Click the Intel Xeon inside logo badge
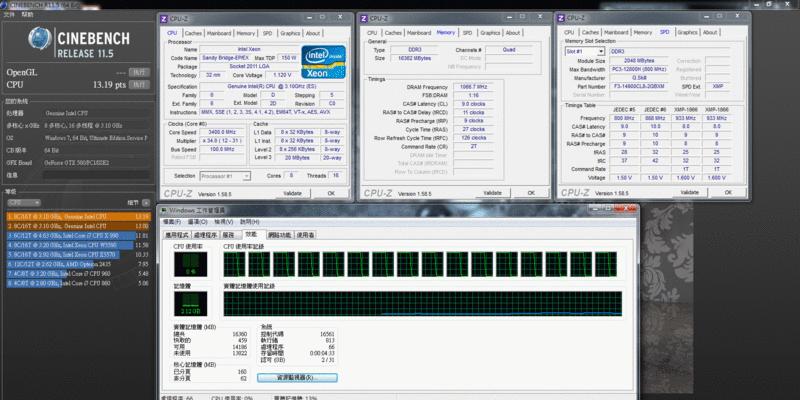 pyautogui.click(x=323, y=62)
